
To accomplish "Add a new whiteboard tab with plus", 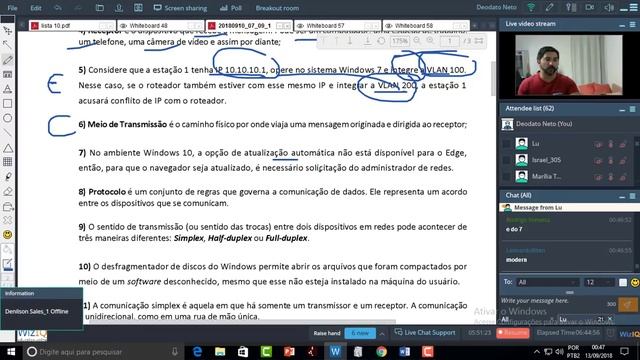I will pyautogui.click(x=474, y=25).
